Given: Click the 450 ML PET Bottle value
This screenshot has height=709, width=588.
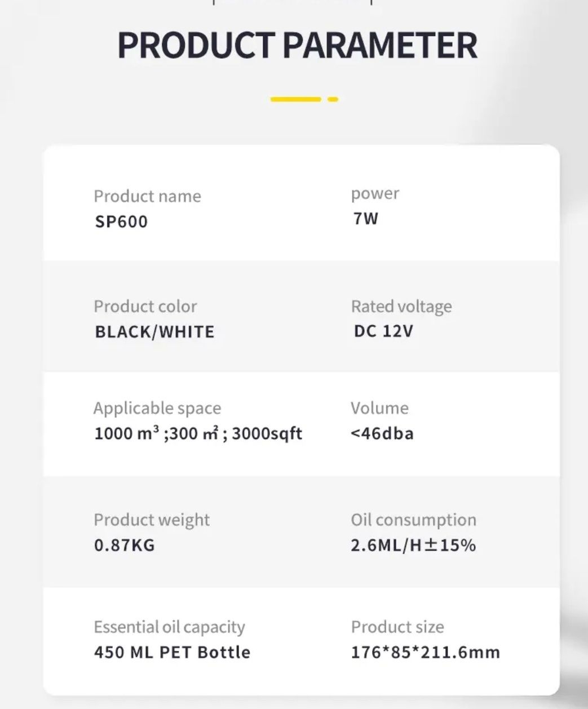Looking at the screenshot, I should click(x=172, y=652).
